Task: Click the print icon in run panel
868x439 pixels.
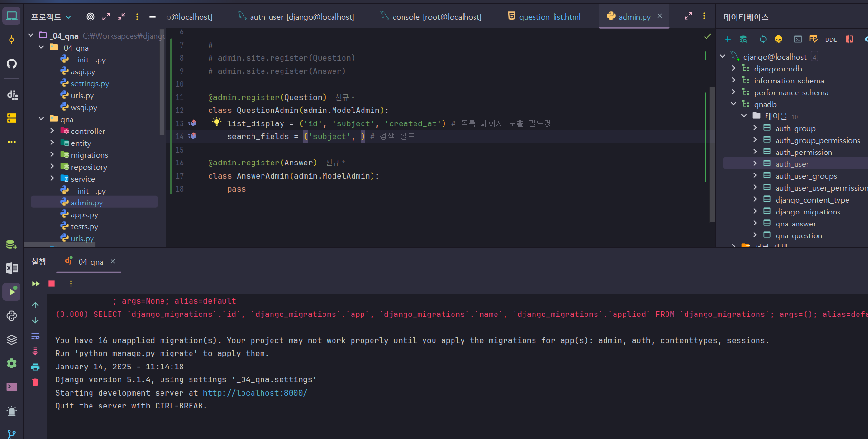Action: (35, 367)
